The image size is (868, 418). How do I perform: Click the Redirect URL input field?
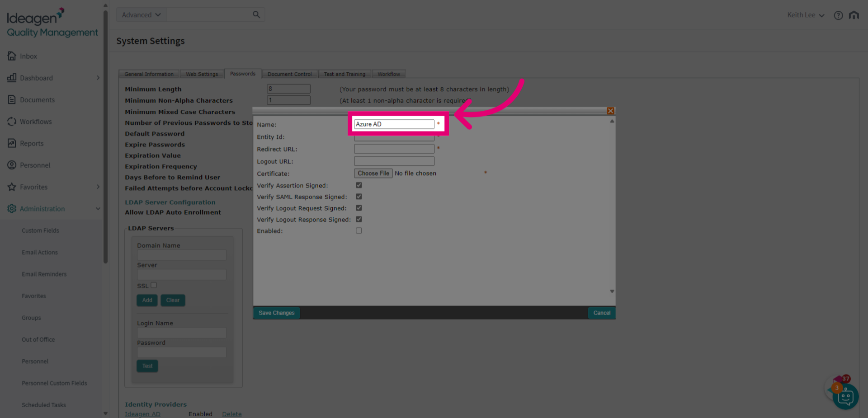click(394, 149)
